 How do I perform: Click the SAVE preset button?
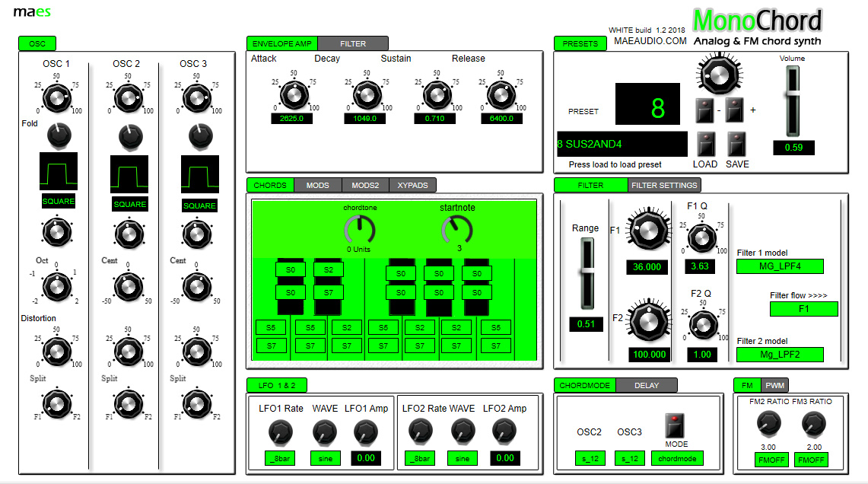[x=736, y=145]
